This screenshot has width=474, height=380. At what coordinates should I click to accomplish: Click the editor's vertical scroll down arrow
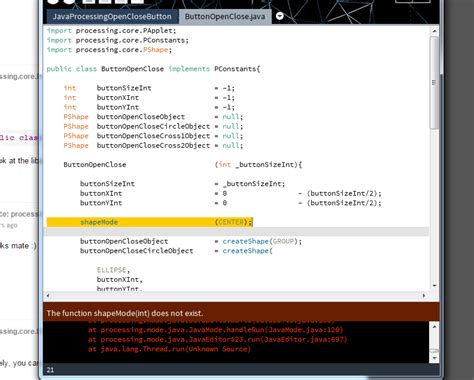(434, 285)
